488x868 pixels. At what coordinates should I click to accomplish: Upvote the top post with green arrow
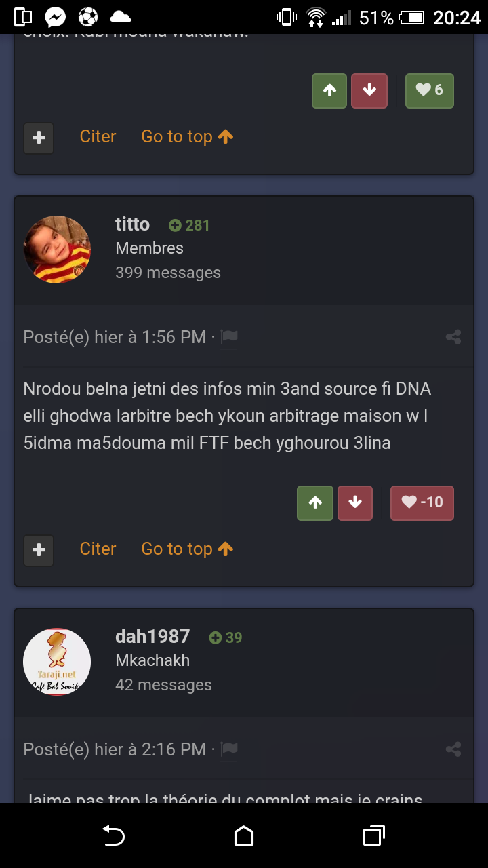tap(329, 91)
